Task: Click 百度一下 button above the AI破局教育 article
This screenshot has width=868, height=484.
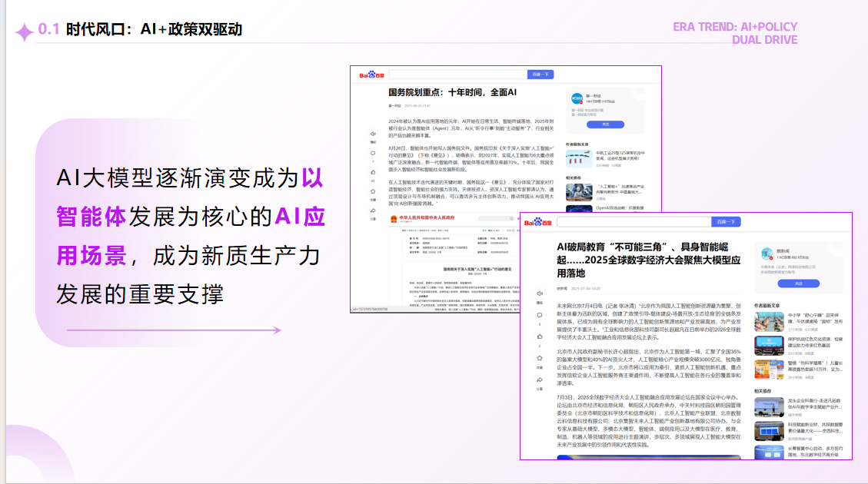Action: pos(726,222)
